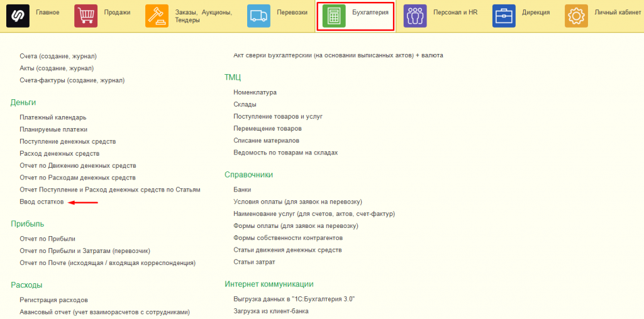Open Поступление товаров и услуг

point(278,117)
